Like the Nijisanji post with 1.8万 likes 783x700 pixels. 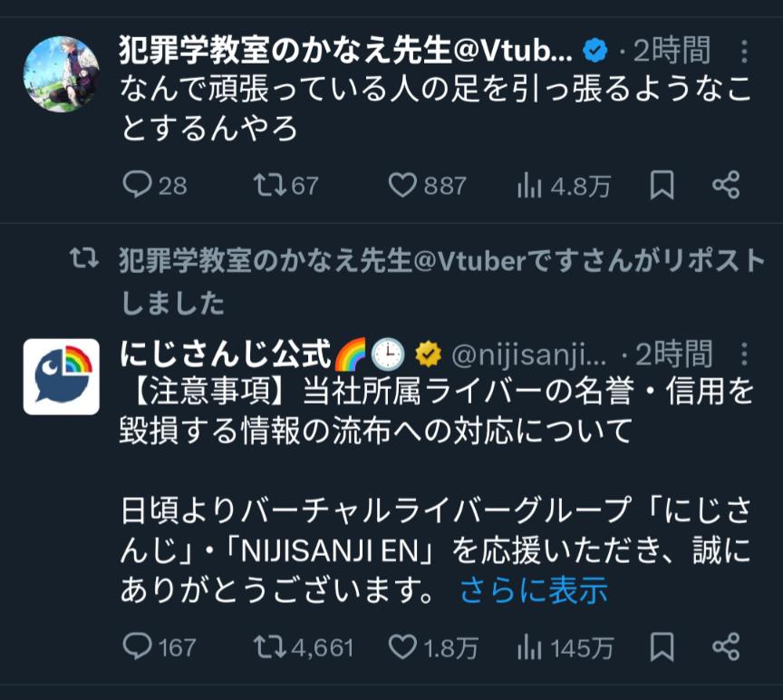[x=401, y=647]
